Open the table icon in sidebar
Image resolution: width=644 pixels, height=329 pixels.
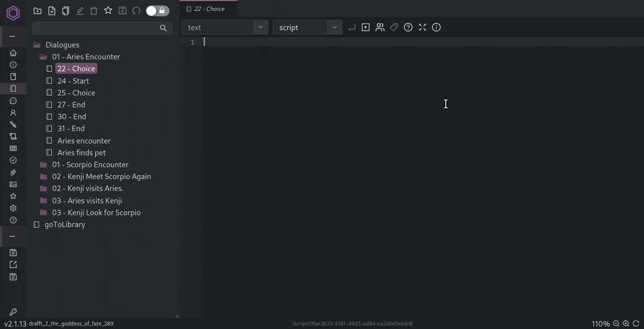pos(13,148)
